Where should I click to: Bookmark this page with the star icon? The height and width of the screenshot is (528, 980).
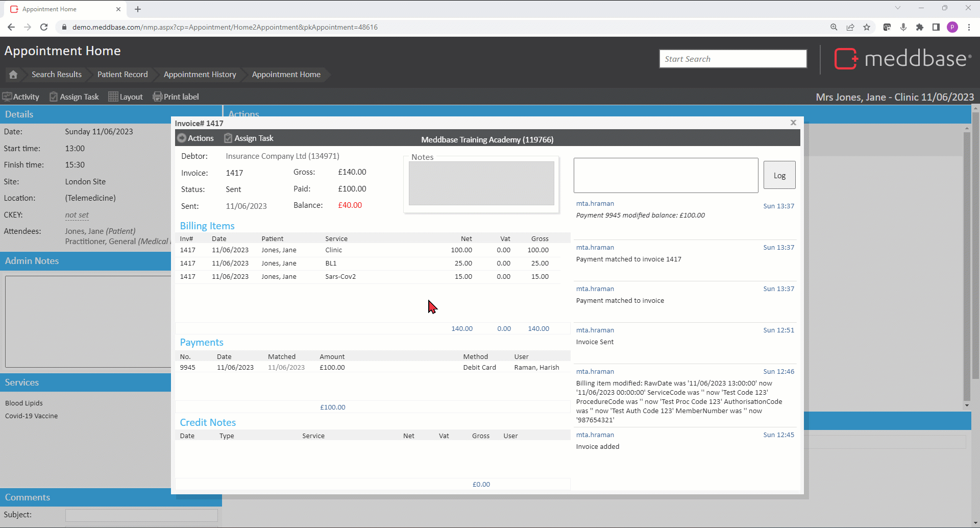(867, 27)
